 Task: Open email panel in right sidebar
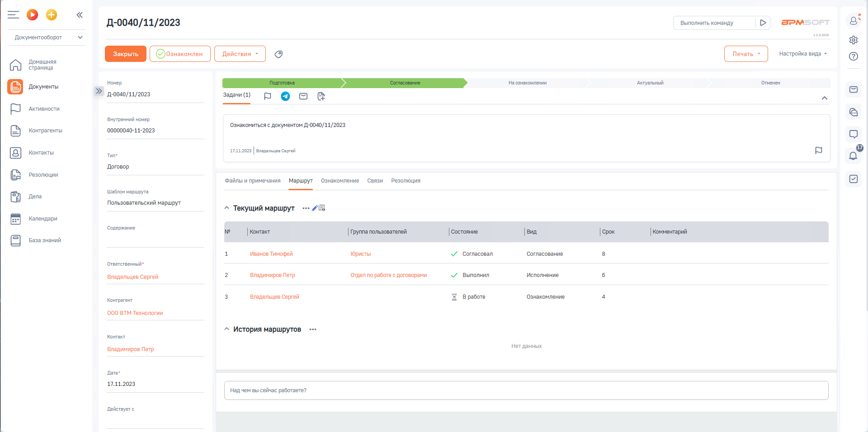(x=854, y=89)
